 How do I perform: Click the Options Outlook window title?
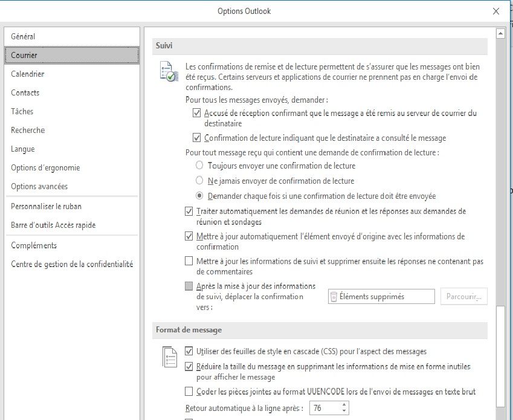coord(244,11)
